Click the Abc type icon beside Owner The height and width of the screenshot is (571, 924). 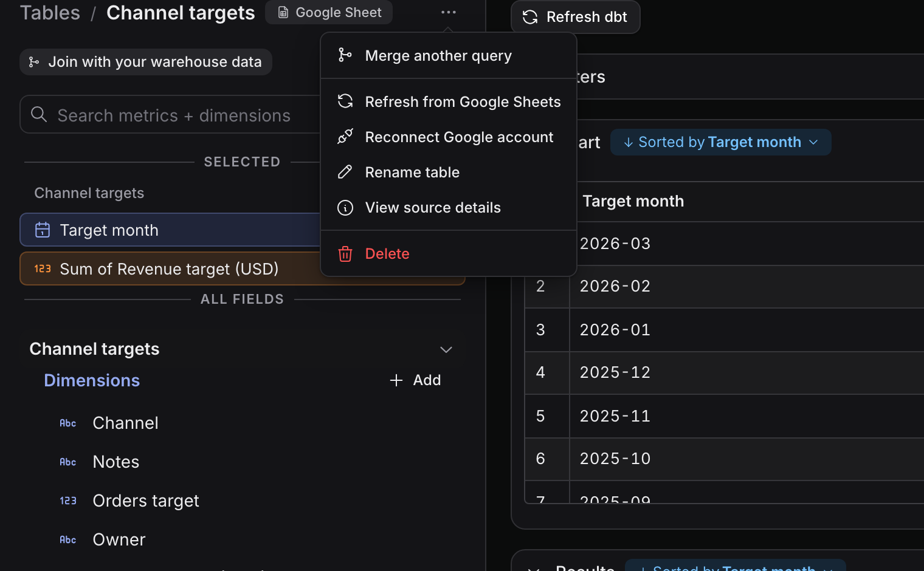[68, 539]
